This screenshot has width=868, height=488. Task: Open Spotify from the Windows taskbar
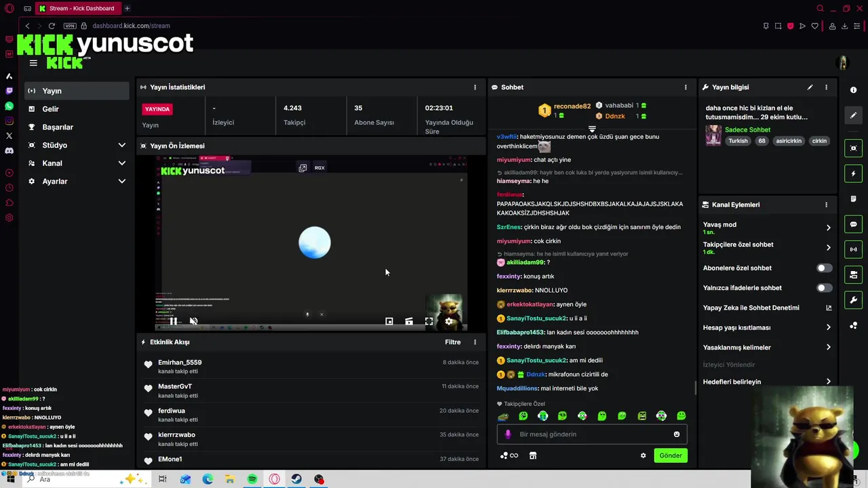pyautogui.click(x=252, y=479)
